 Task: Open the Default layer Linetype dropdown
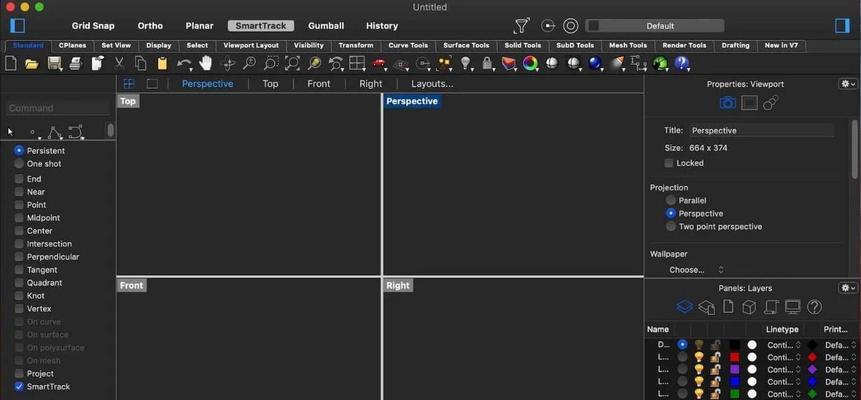(x=784, y=345)
